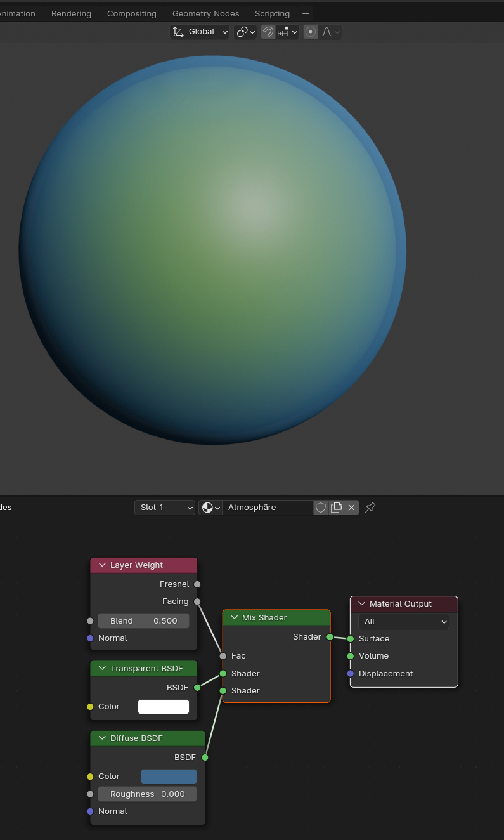Click the Material Name field Atmosphäre
This screenshot has width=504, height=840.
[x=266, y=508]
